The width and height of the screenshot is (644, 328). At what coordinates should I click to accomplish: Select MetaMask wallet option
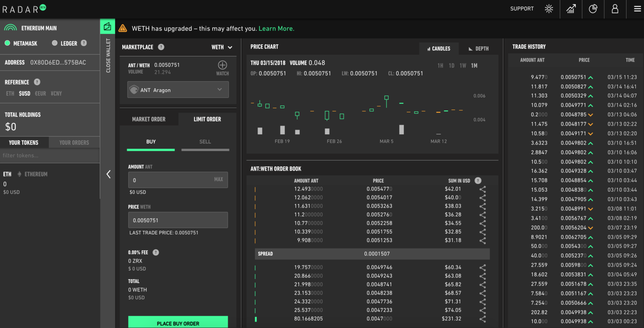[21, 43]
